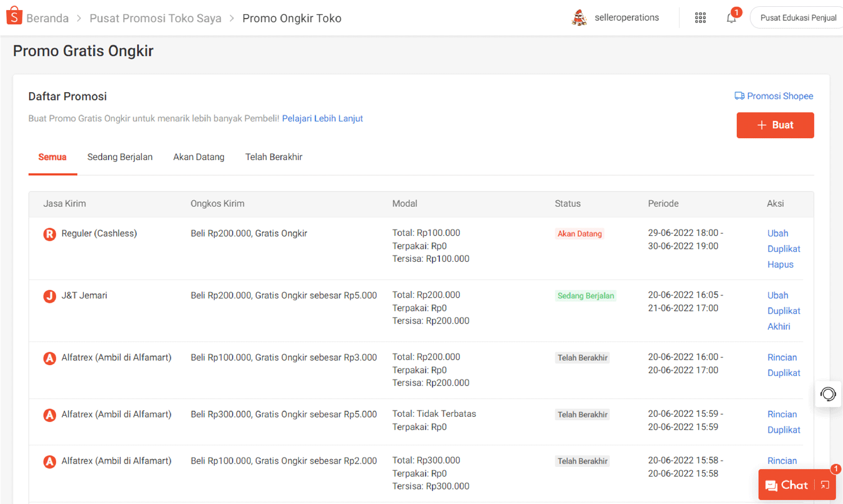Image resolution: width=843 pixels, height=504 pixels.
Task: Switch to Akan Datang tab
Action: [x=198, y=157]
